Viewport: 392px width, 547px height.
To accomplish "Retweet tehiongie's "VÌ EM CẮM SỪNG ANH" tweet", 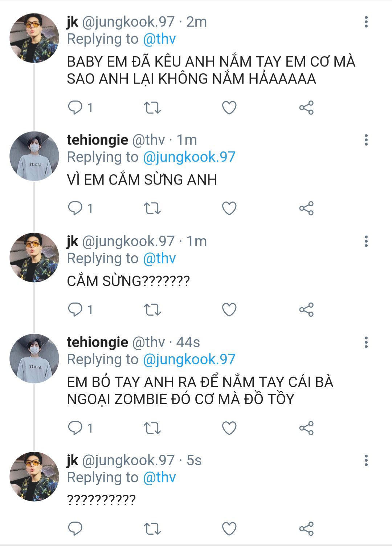I will [x=152, y=208].
